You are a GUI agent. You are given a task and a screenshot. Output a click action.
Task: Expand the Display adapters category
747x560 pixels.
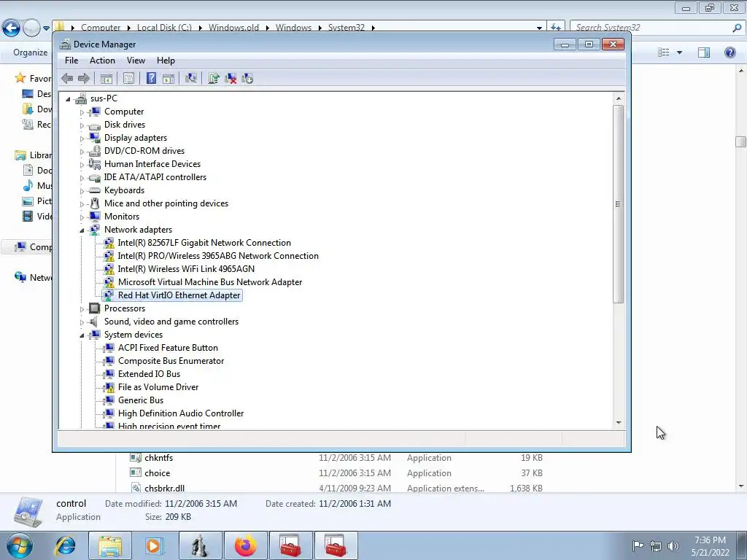click(x=82, y=139)
